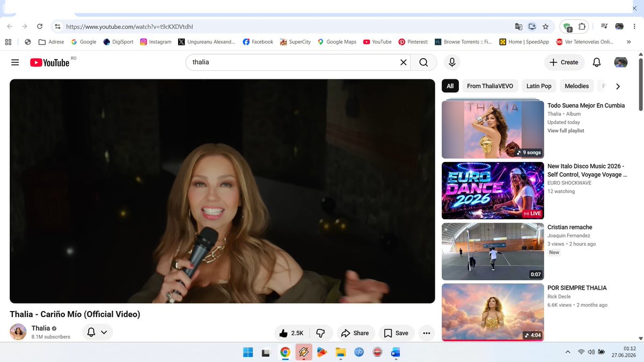The image size is (644, 362).
Task: Click the browser address bar URL
Action: 129,26
